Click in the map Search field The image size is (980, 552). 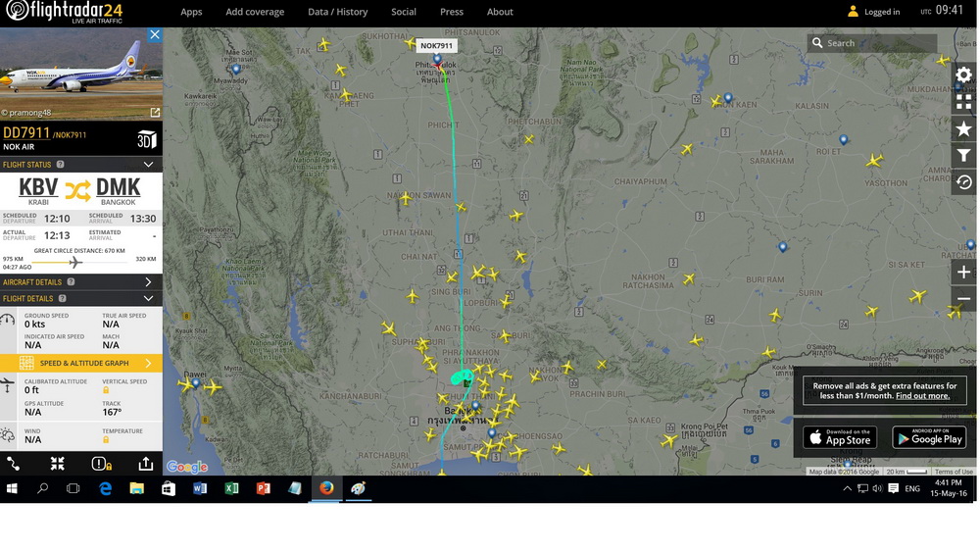click(872, 43)
